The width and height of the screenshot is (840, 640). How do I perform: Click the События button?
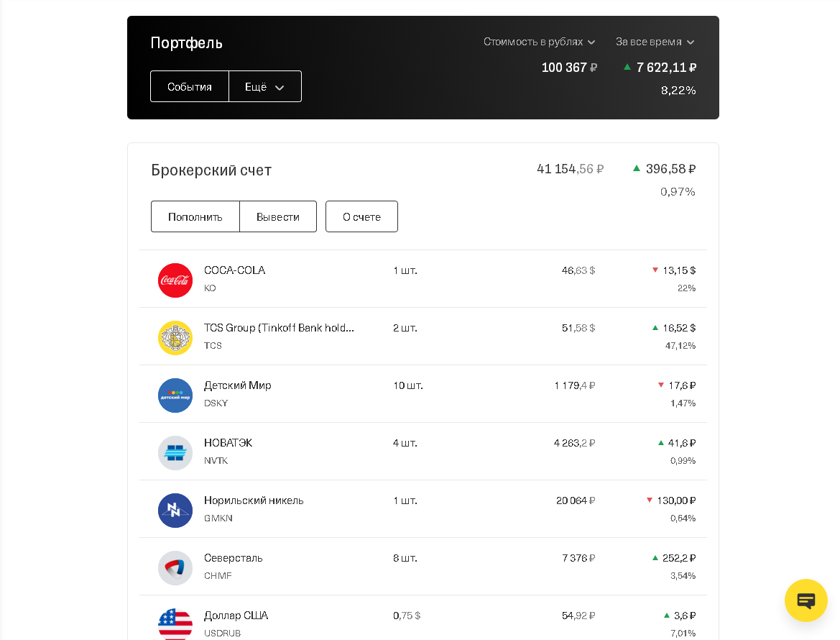tap(190, 87)
